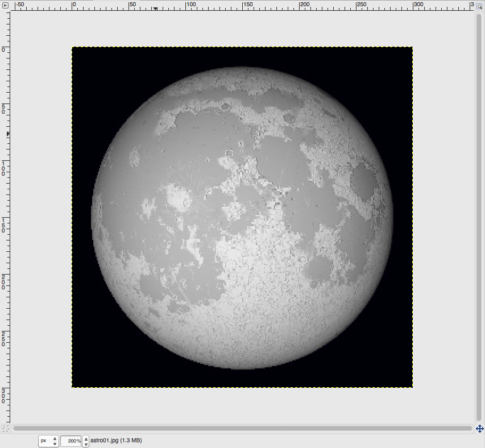The height and width of the screenshot is (448, 485).
Task: Open the navigation cross-arrows icon
Action: coord(480,429)
